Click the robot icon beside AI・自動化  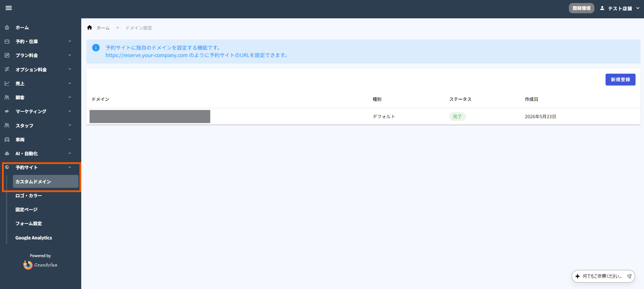[7, 153]
